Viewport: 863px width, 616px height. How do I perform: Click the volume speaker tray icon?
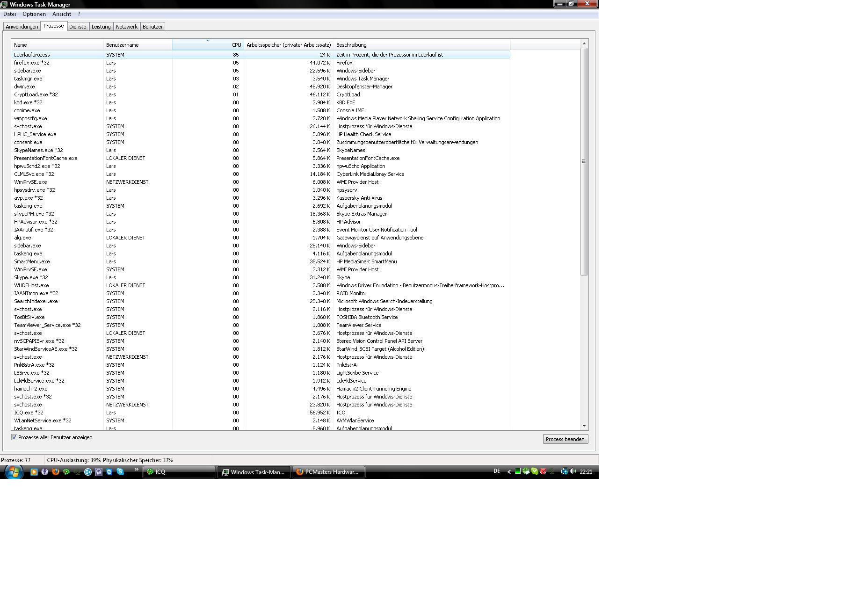pos(573,471)
